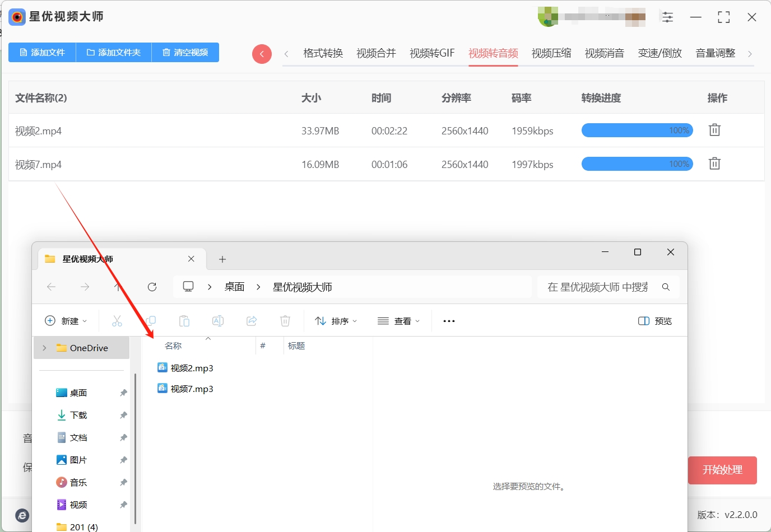The height and width of the screenshot is (532, 771).
Task: Go back in File Explorer
Action: pos(52,287)
